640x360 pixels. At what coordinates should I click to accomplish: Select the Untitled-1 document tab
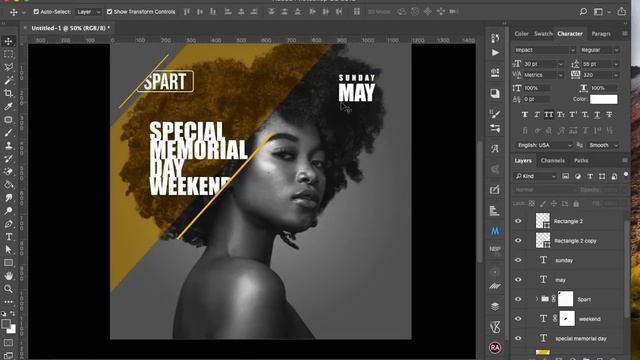[x=71, y=28]
